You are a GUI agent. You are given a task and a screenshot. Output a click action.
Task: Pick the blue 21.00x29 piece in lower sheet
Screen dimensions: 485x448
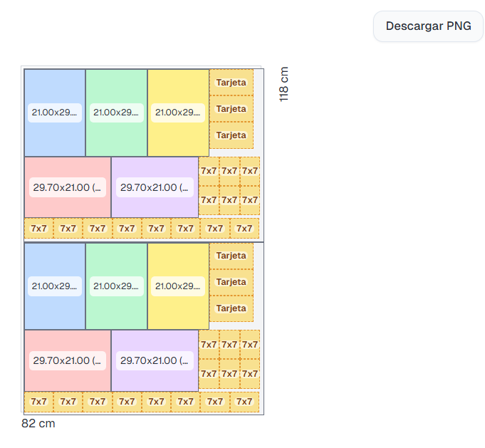pyautogui.click(x=55, y=286)
